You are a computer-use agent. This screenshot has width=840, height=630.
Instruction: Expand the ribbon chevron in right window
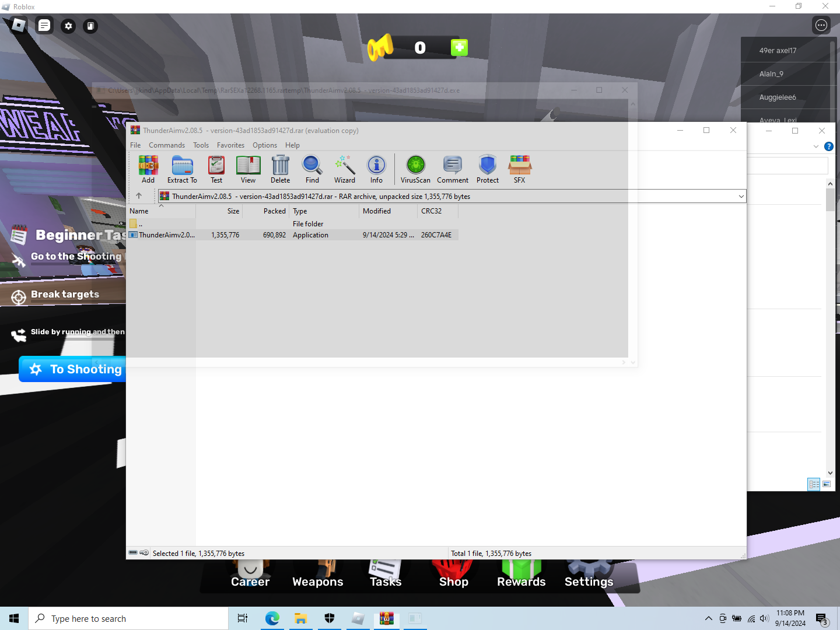815,146
